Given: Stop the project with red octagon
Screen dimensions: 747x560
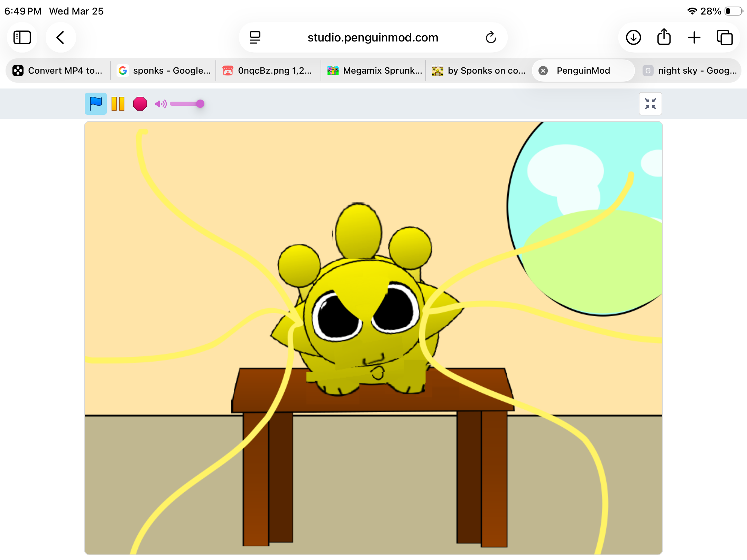Looking at the screenshot, I should click(140, 104).
